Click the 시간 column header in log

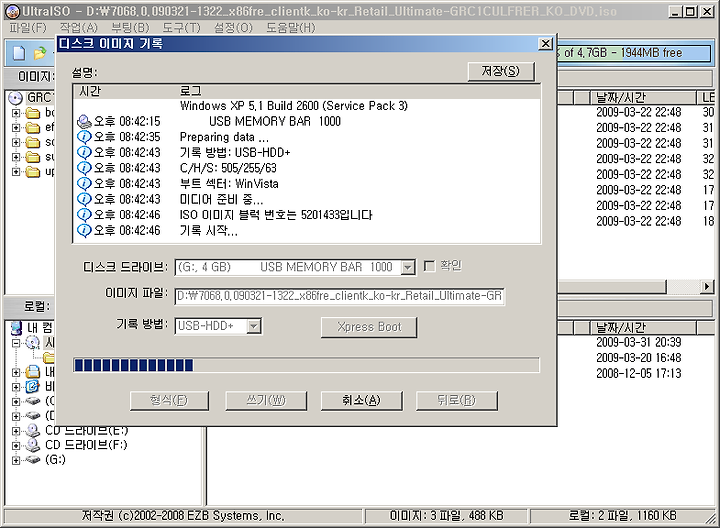click(126, 91)
